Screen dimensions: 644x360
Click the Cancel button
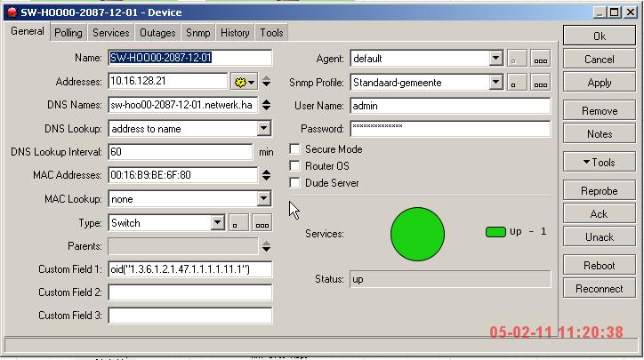click(600, 60)
